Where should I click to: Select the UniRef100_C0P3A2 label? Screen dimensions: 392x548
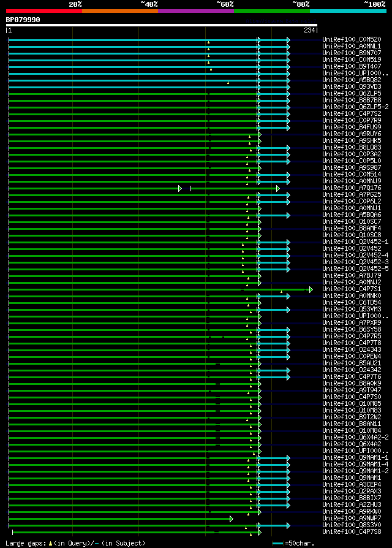pyautogui.click(x=352, y=154)
